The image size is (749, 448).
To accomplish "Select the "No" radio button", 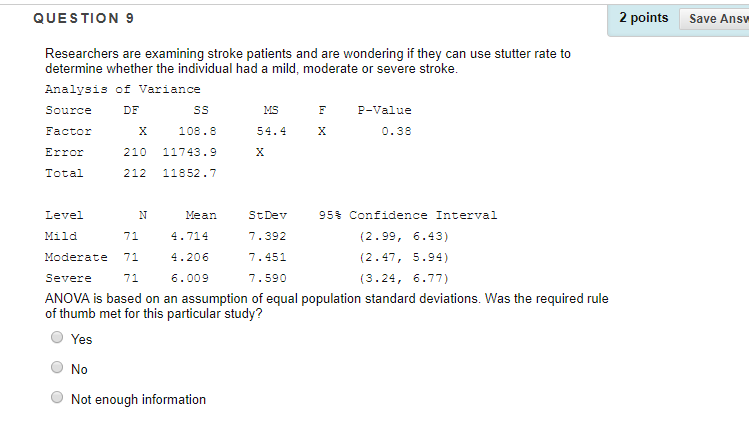I will click(x=57, y=368).
